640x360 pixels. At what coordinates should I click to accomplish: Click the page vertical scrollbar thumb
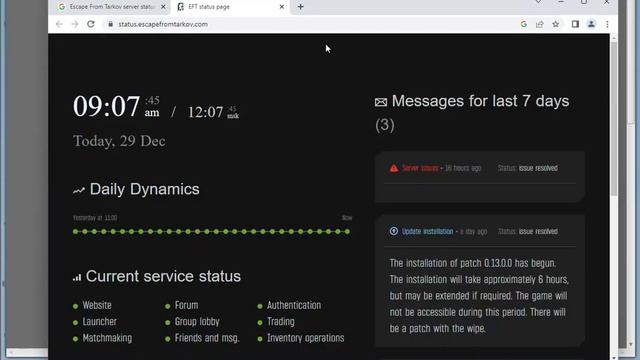[x=613, y=118]
